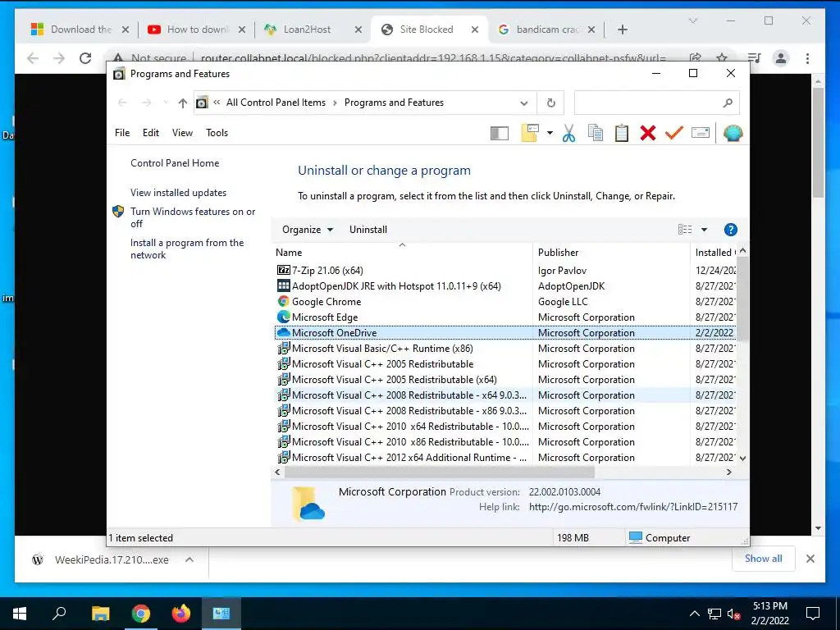Click Turn Windows features on or off
Screen dimensions: 840x630
[x=193, y=217]
